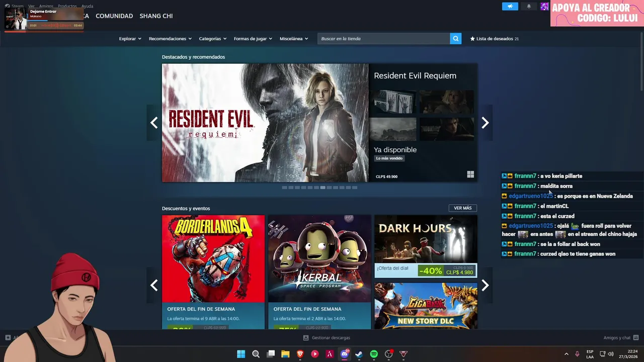Open the volume tray icon
Screen dimensions: 644x362
pos(611,354)
